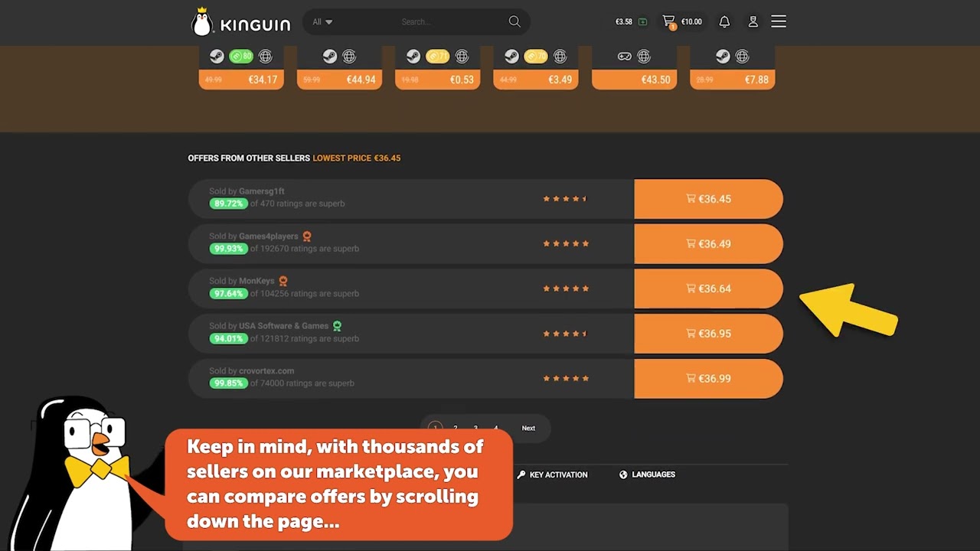Click Steam icon on the €7.88 card
980x551 pixels.
point(723,56)
